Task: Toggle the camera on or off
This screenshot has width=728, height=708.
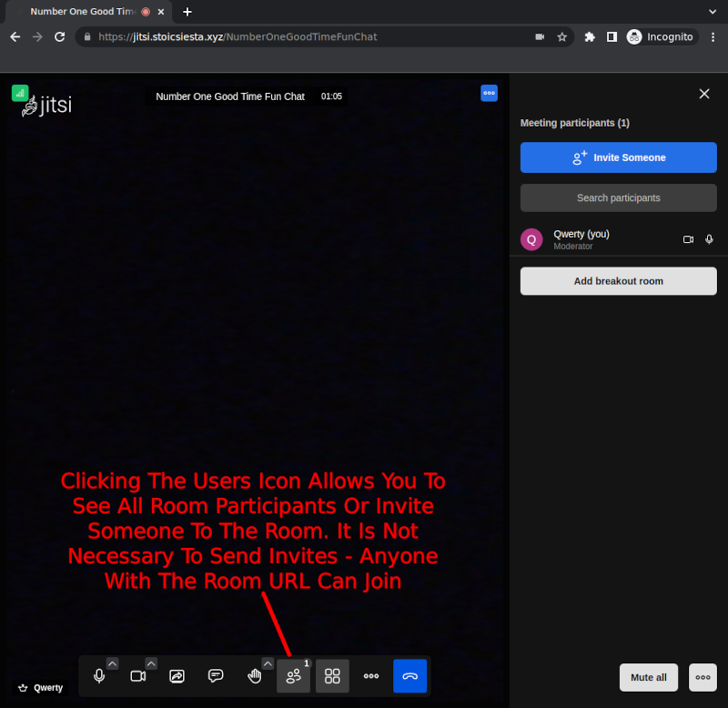Action: (x=138, y=676)
